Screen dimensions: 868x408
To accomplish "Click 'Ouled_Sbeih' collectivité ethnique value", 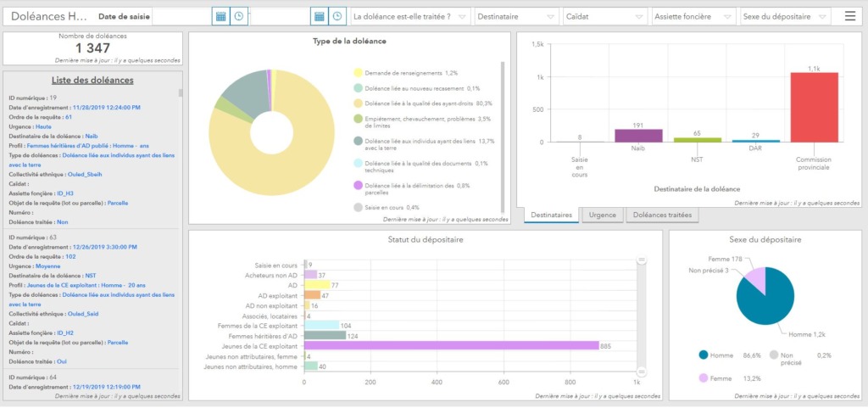I will pos(85,175).
